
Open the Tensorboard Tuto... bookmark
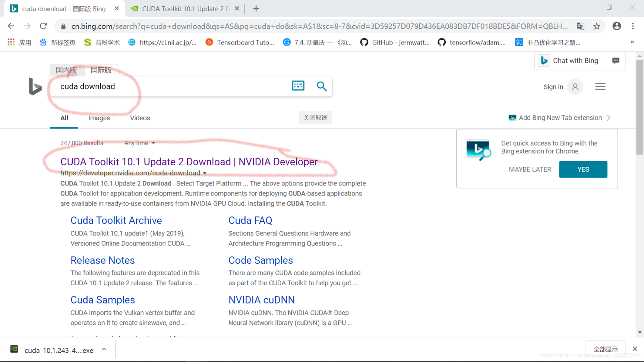click(240, 42)
